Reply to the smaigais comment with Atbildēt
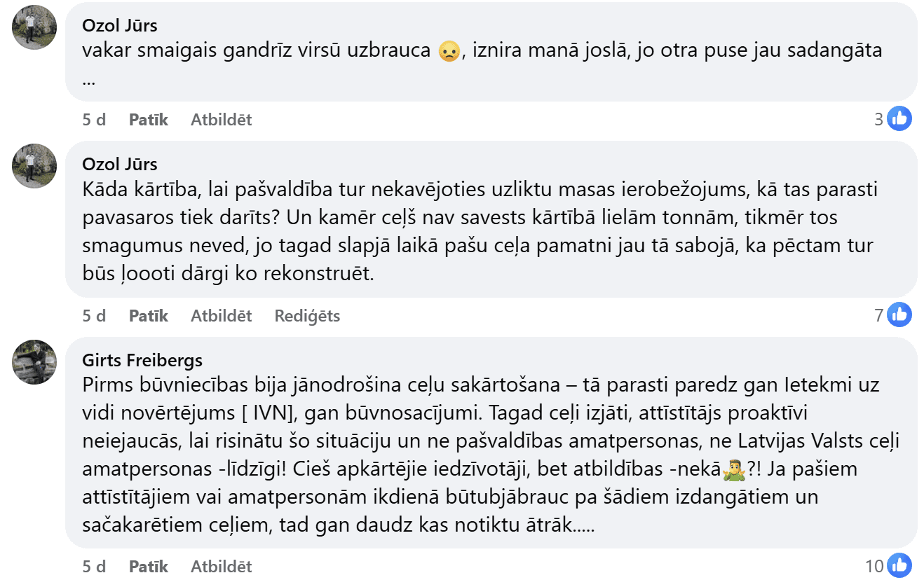Viewport: 924px width, 587px height. tap(221, 120)
